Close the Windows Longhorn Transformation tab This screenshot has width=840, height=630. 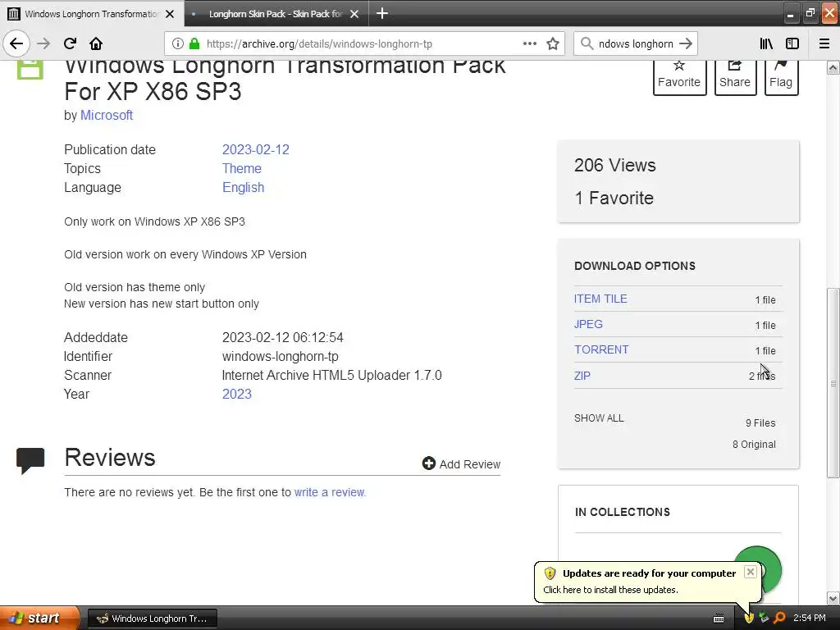[x=170, y=14]
